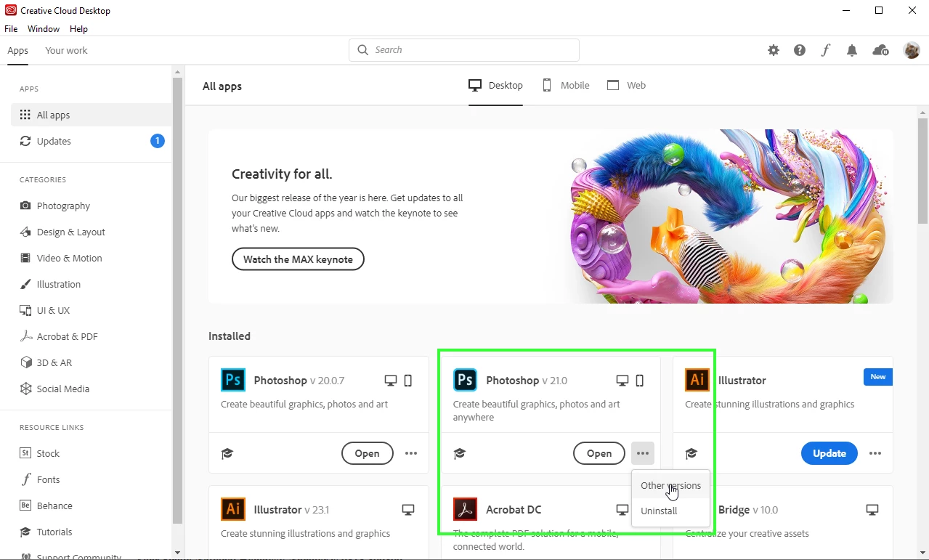This screenshot has width=929, height=560.
Task: Open the Stock resource link
Action: tap(40, 453)
